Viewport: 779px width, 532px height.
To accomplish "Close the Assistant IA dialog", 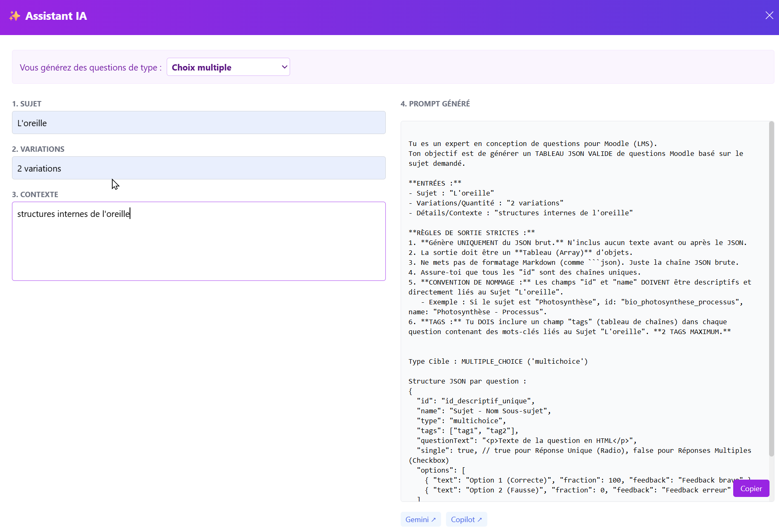I will 769,16.
